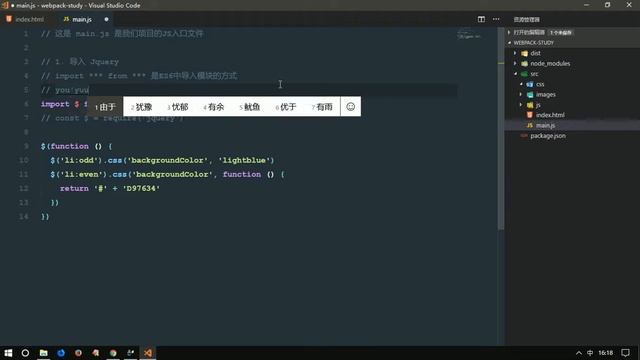Place cursor in line 5 comment
The height and width of the screenshot is (360, 640).
65,90
